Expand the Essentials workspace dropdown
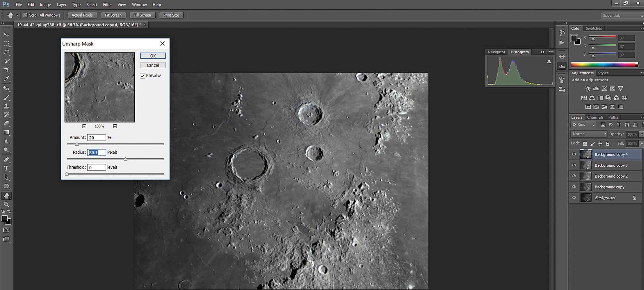Viewport: 644px width, 290px height. click(622, 16)
